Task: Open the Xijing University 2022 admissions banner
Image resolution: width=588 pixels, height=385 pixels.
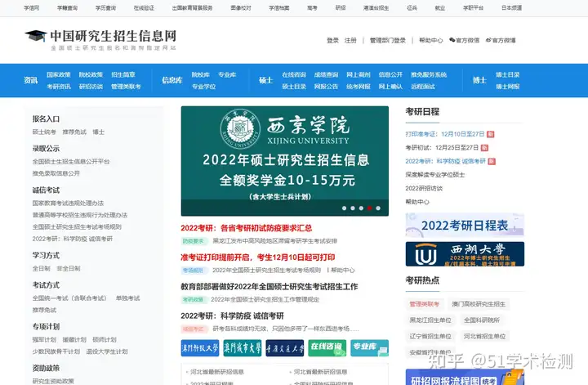Action: 285,161
